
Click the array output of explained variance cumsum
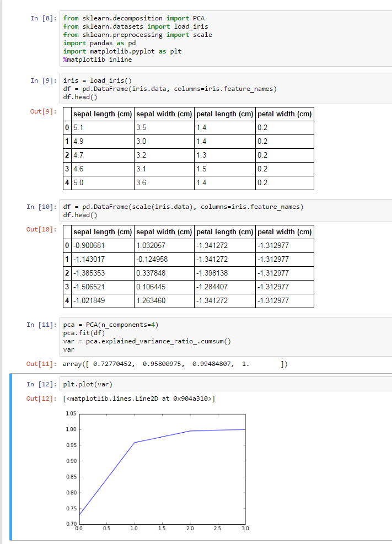click(x=175, y=364)
